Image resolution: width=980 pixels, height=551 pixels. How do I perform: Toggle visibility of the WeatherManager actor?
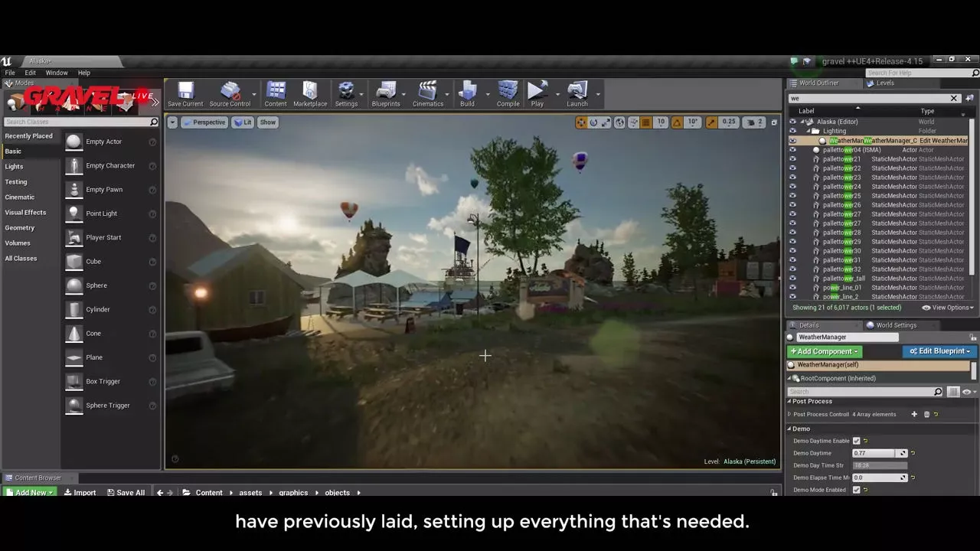(x=792, y=141)
